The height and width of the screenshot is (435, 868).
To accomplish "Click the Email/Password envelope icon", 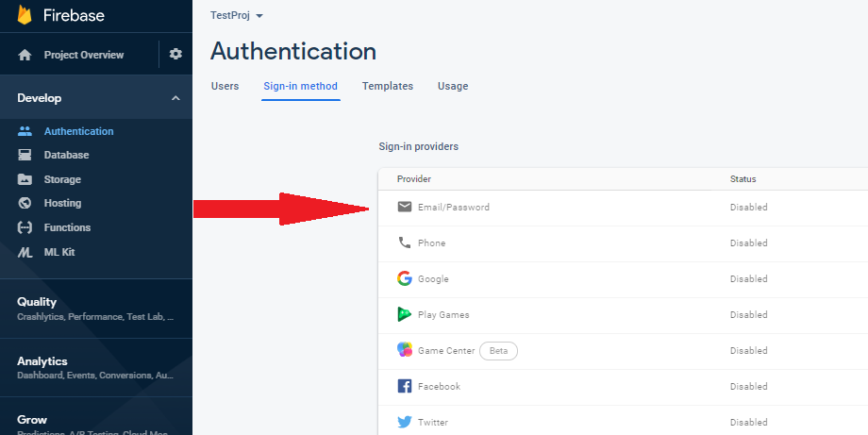I will tap(405, 207).
